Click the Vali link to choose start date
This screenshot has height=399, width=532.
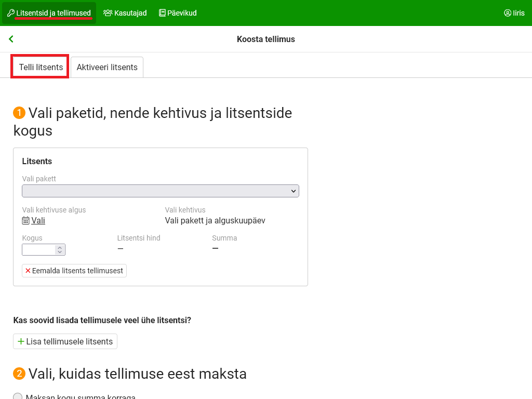(38, 220)
